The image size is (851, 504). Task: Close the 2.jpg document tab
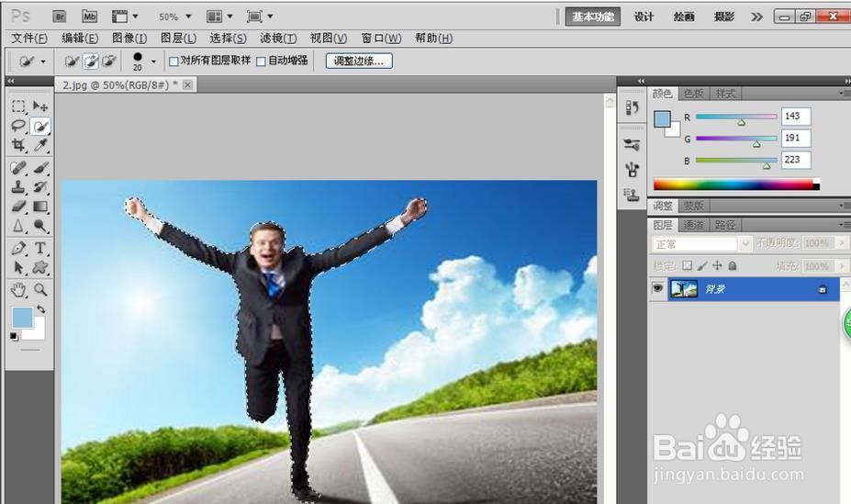pyautogui.click(x=187, y=84)
